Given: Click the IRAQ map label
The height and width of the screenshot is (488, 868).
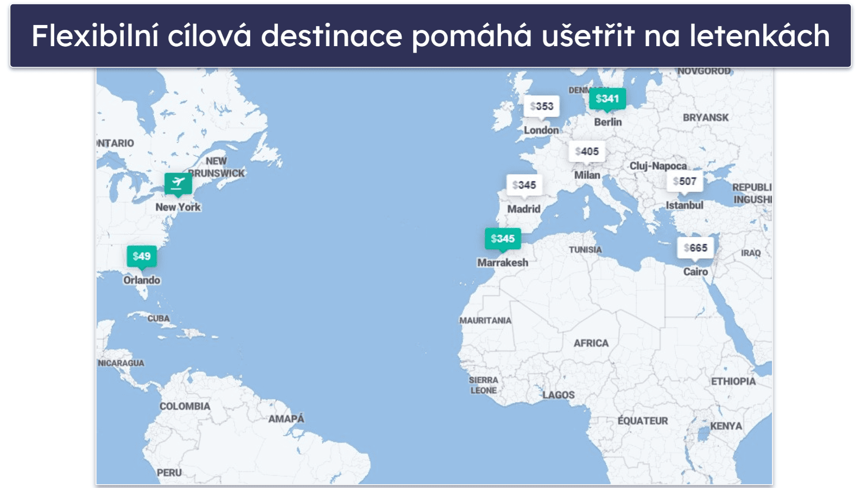Looking at the screenshot, I should [751, 253].
